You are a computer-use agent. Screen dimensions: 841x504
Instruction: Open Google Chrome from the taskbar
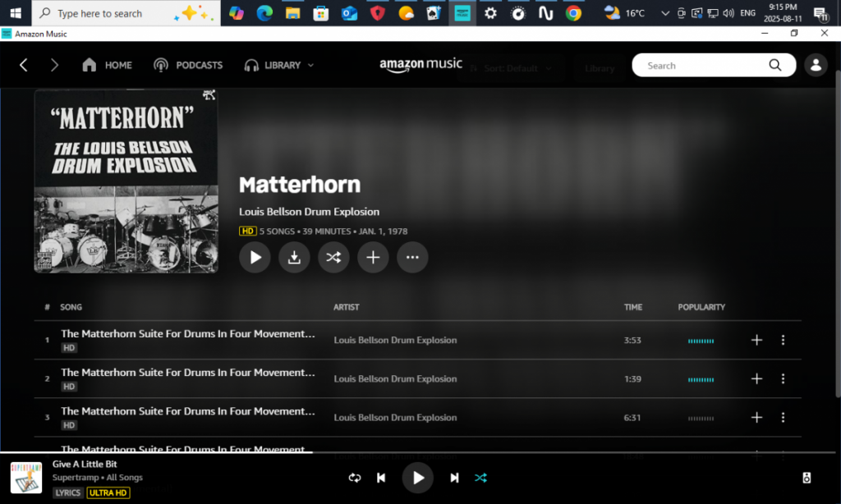pyautogui.click(x=573, y=13)
